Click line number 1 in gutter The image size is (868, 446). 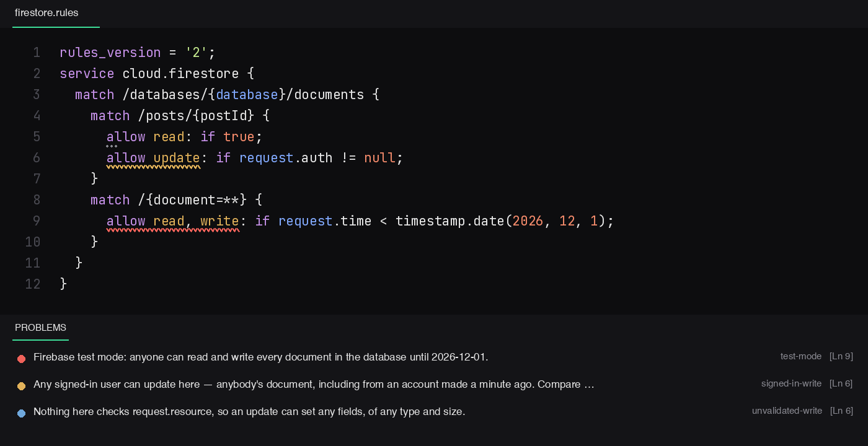pos(37,53)
